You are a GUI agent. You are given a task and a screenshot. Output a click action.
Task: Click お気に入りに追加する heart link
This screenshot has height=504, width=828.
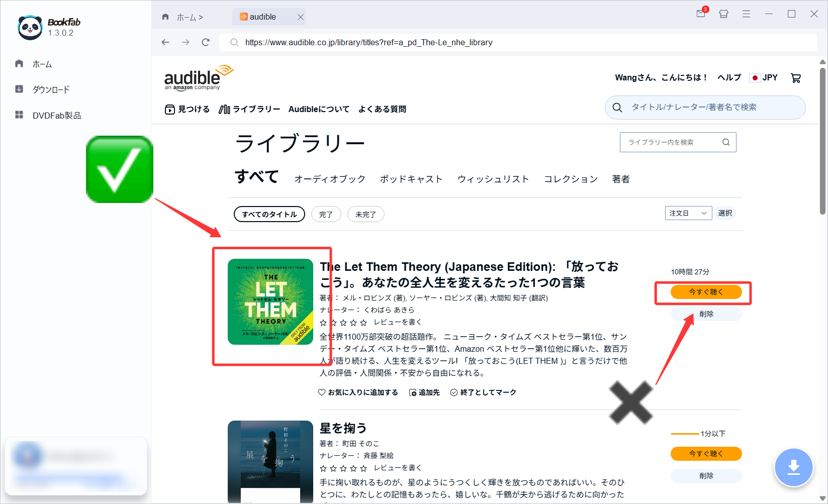point(358,392)
